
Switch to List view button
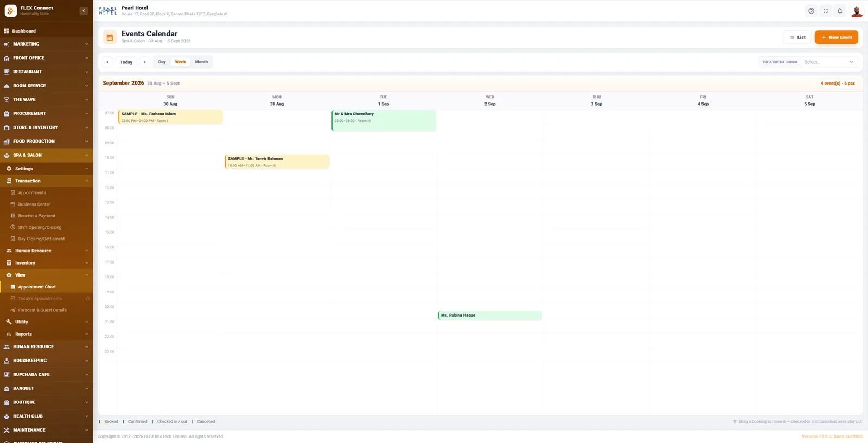point(797,37)
